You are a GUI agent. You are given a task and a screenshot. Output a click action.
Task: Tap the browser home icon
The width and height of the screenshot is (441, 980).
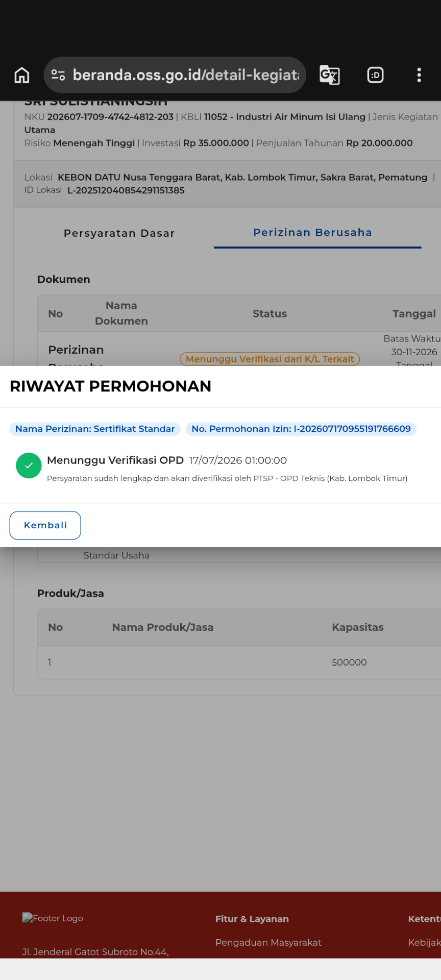(22, 75)
